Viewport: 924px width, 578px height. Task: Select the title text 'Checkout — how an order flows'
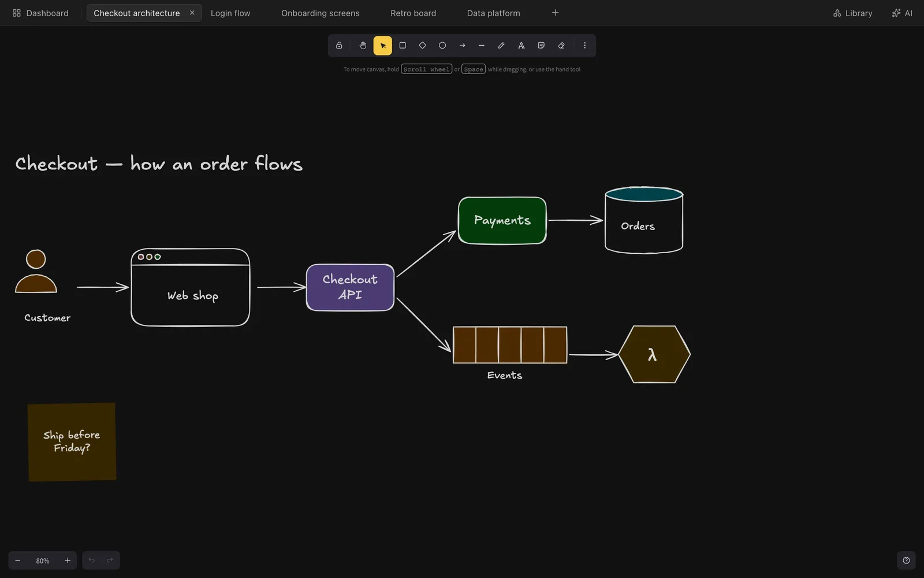pos(159,164)
